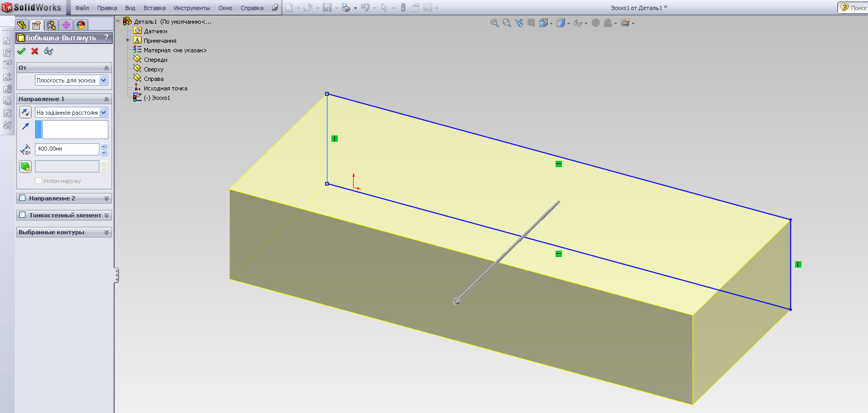Cancel the extrude with the red X
The image size is (868, 413).
pyautogui.click(x=35, y=51)
